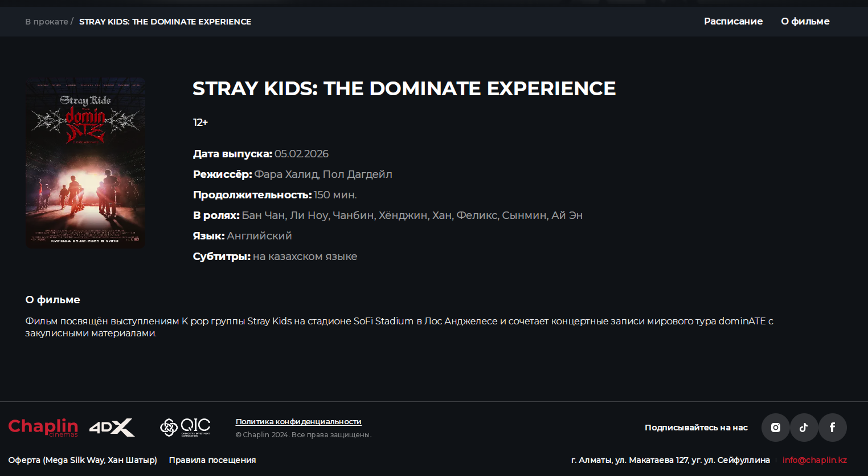This screenshot has width=868, height=476.
Task: Click the cinema address in the footer
Action: [x=670, y=460]
